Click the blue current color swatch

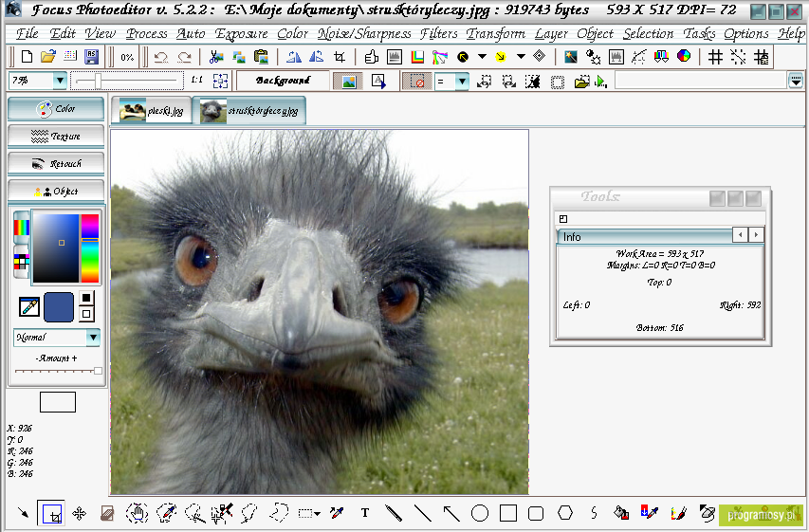pyautogui.click(x=59, y=307)
